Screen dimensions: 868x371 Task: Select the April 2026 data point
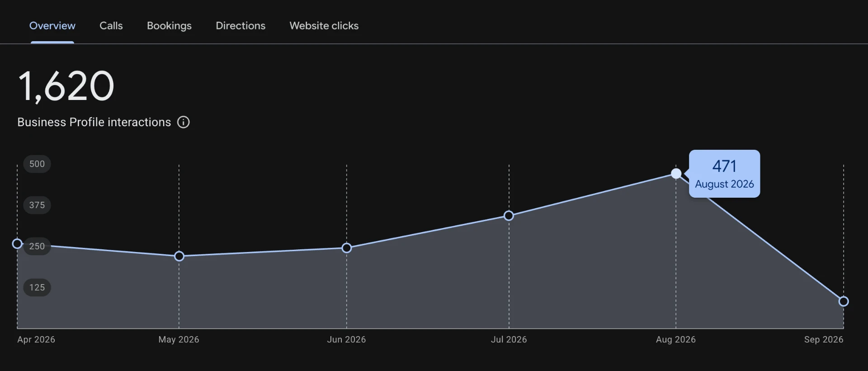[x=17, y=244]
